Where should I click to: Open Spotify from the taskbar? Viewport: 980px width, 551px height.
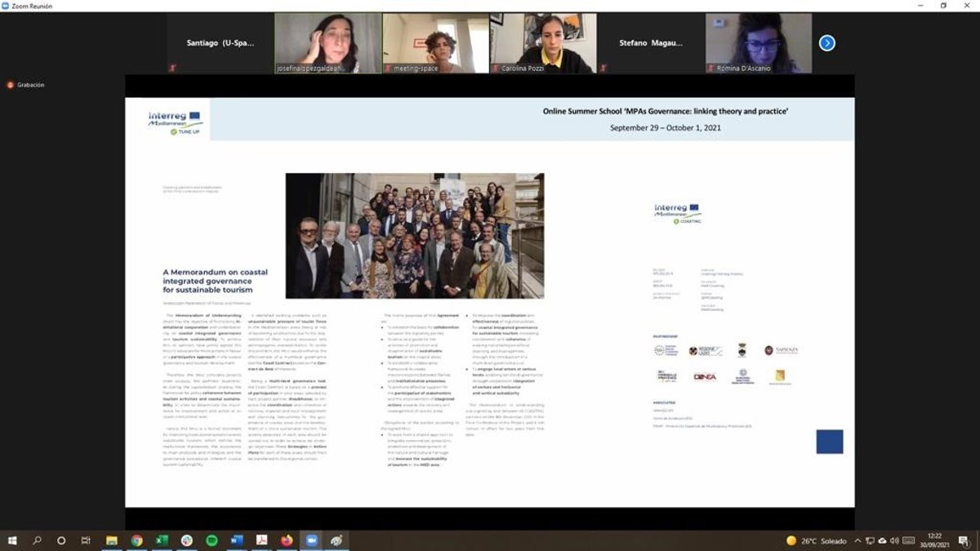point(212,540)
